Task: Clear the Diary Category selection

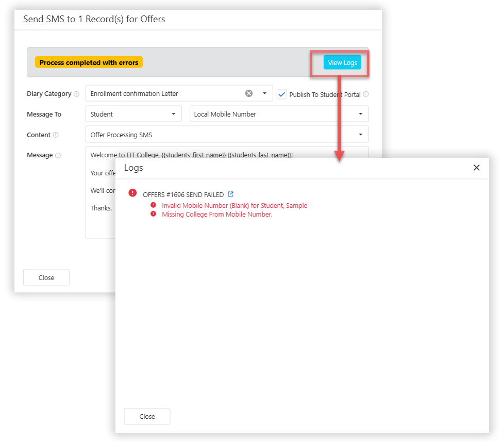Action: pos(249,93)
